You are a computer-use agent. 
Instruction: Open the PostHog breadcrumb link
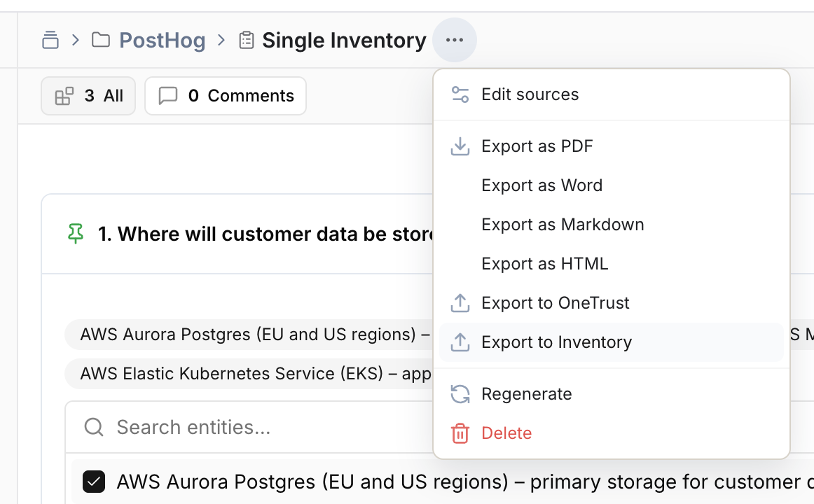163,40
